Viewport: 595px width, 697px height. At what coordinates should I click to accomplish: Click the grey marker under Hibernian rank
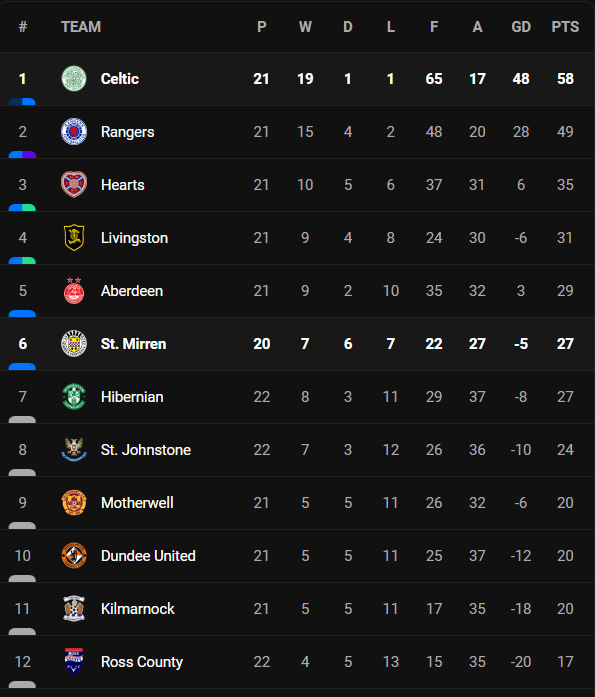tap(22, 420)
